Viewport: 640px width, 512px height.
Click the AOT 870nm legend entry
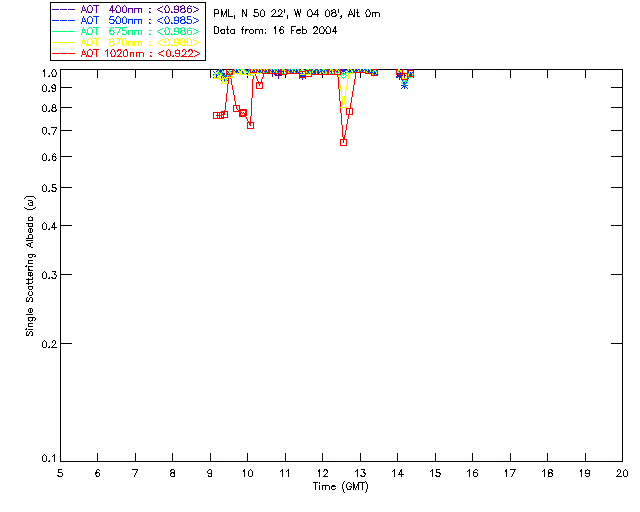pyautogui.click(x=127, y=42)
